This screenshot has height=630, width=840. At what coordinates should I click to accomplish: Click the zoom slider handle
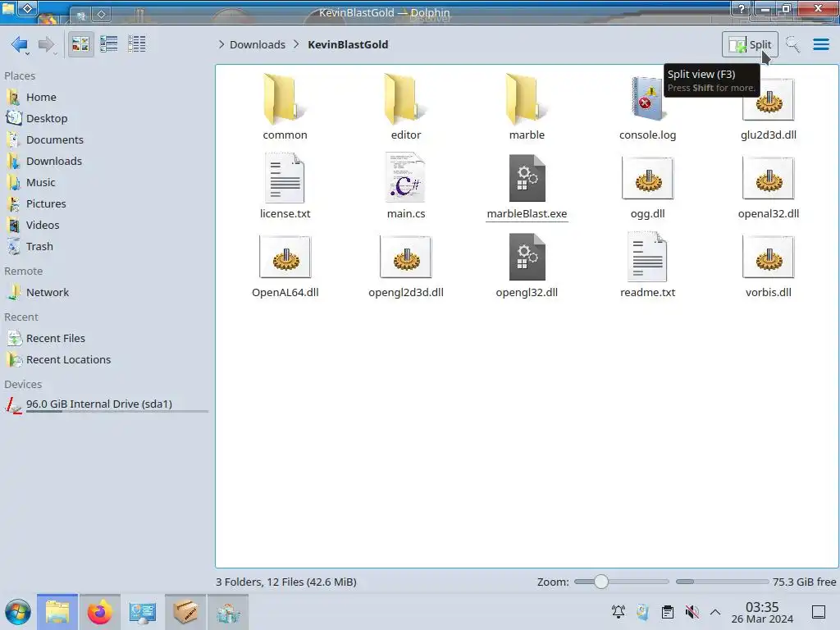coord(601,582)
